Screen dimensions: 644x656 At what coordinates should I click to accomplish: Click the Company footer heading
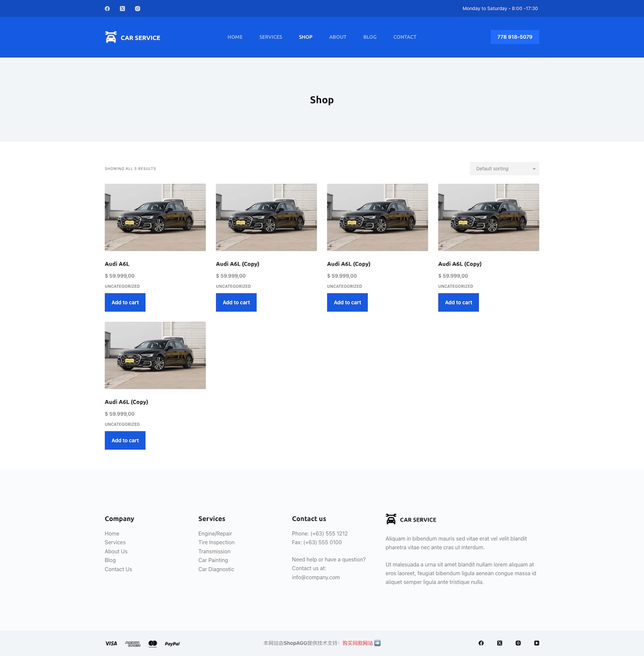point(120,519)
